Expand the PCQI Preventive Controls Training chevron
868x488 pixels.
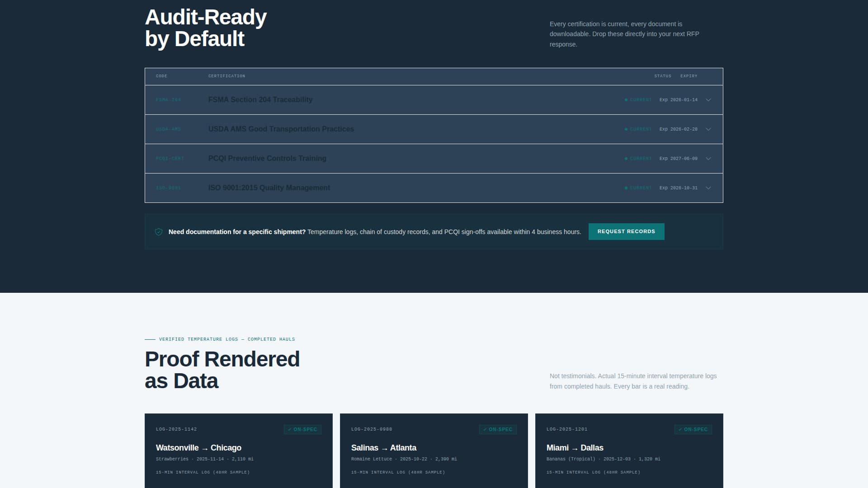(708, 159)
